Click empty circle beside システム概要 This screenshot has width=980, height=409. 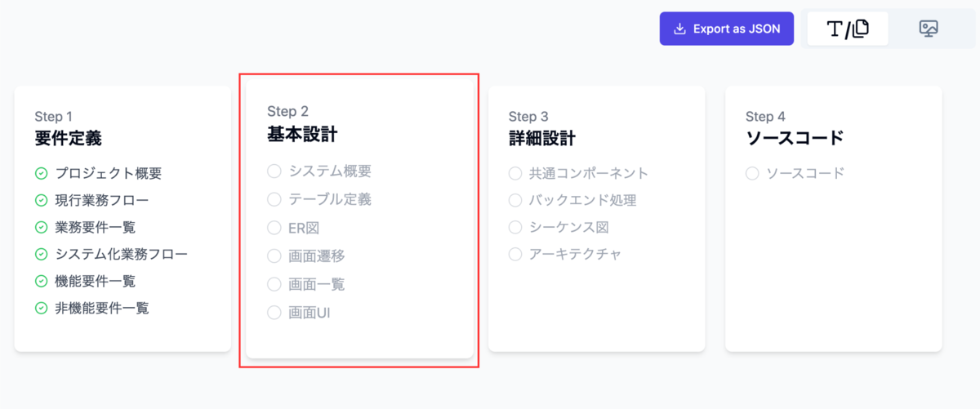(x=274, y=171)
